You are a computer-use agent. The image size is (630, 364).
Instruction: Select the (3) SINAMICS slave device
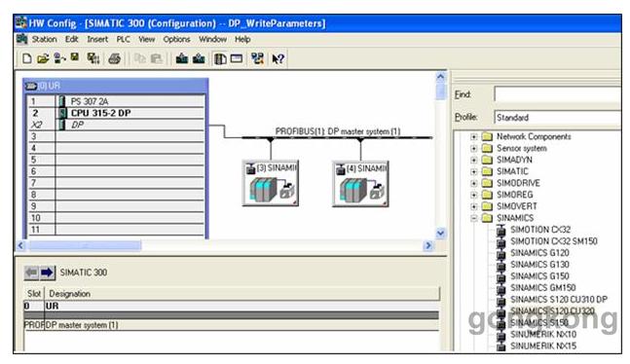point(271,183)
